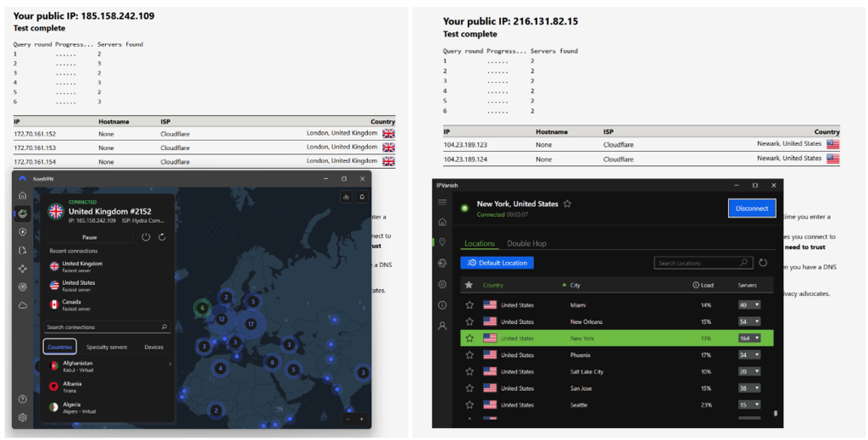868x440 pixels.
Task: Open NordVPN Meshnet sidebar icon
Action: pyautogui.click(x=22, y=269)
